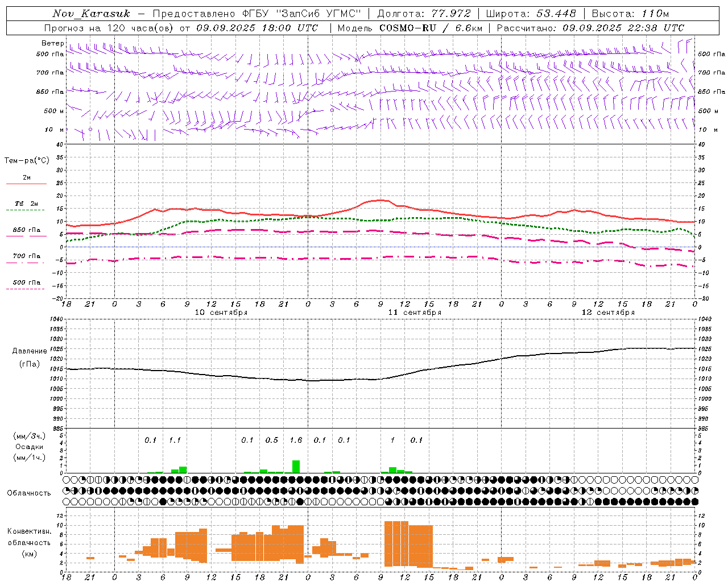Click the '850 гПа' temperature legend entry
728x582 pixels.
pyautogui.click(x=26, y=230)
